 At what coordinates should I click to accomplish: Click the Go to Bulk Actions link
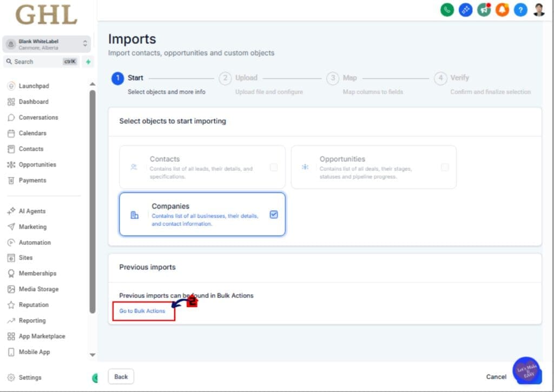pos(142,311)
